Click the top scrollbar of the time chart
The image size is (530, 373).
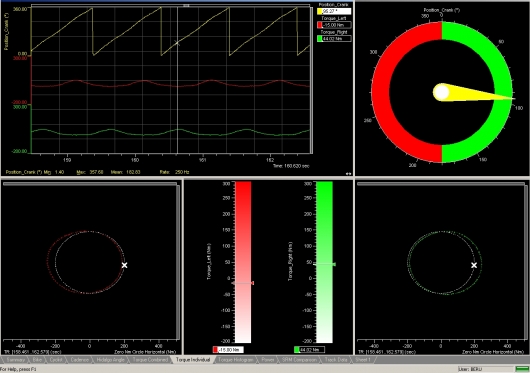point(170,5)
